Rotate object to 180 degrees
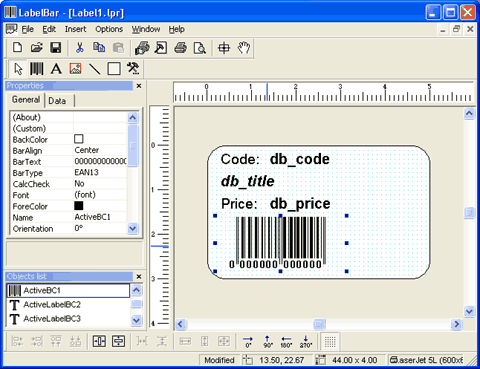The height and width of the screenshot is (369, 480). click(x=286, y=341)
